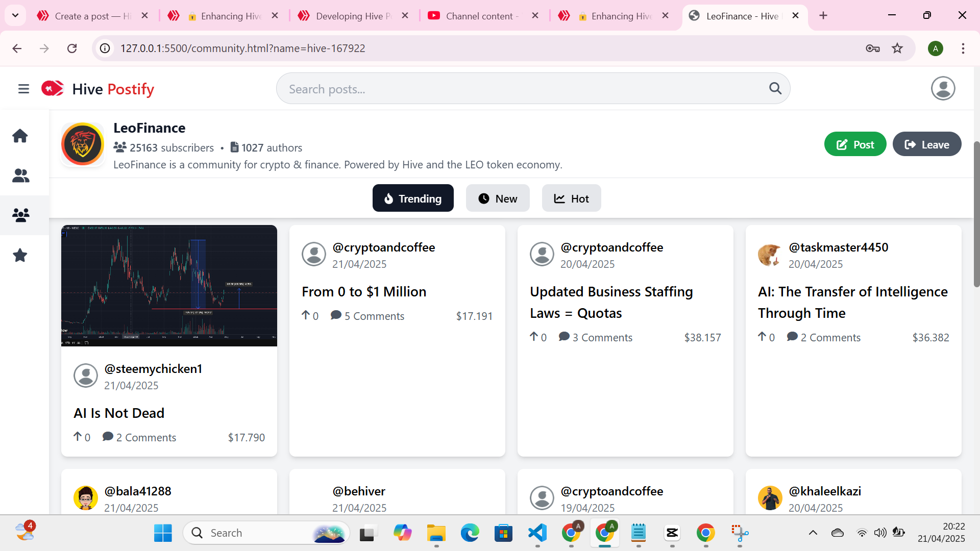Open the hamburger menu next to Hive Postify
The image size is (980, 551).
23,89
